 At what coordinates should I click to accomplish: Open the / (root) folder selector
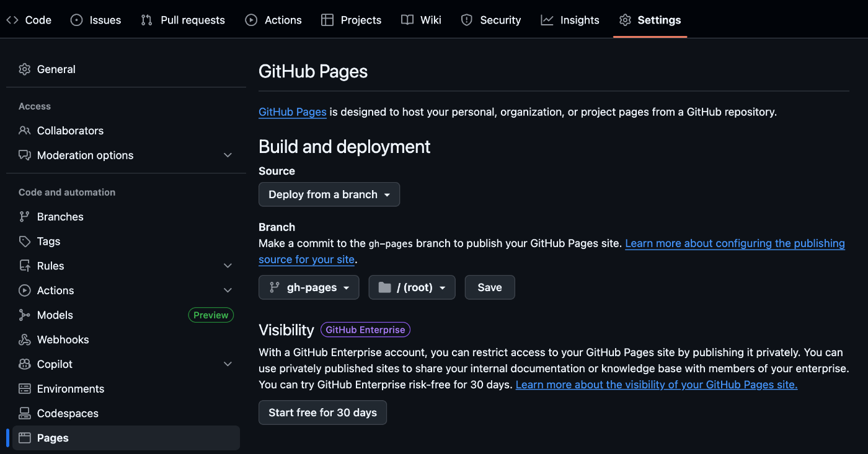coord(412,287)
